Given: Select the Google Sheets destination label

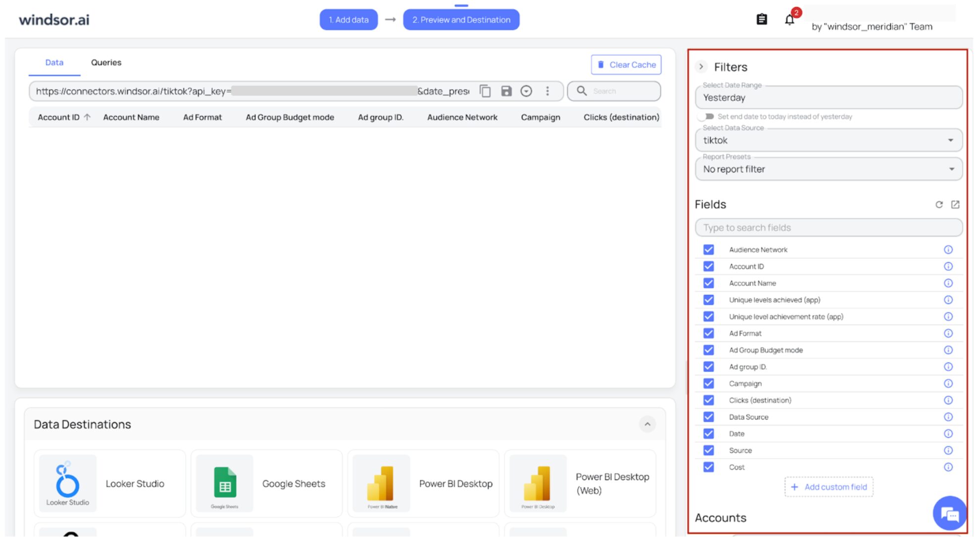Looking at the screenshot, I should pyautogui.click(x=294, y=484).
